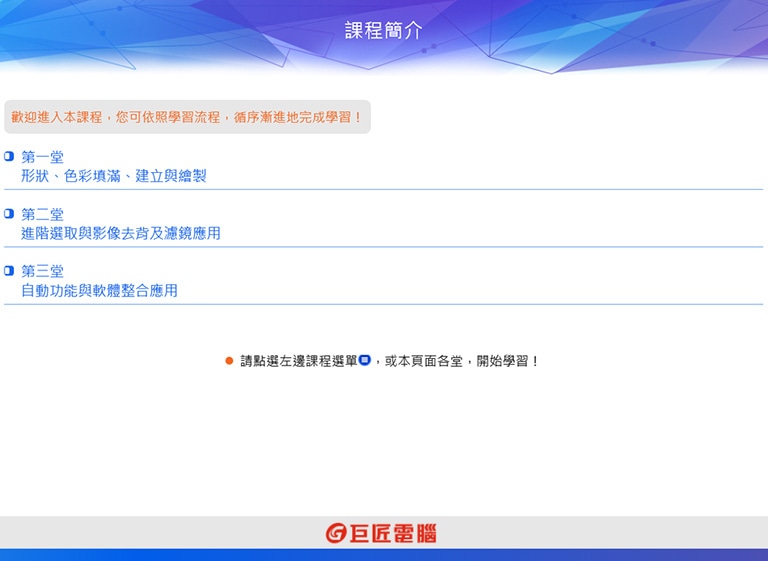
Task: Open 進階選取與影像去背及濾鏡應用 lesson description
Action: coord(120,233)
